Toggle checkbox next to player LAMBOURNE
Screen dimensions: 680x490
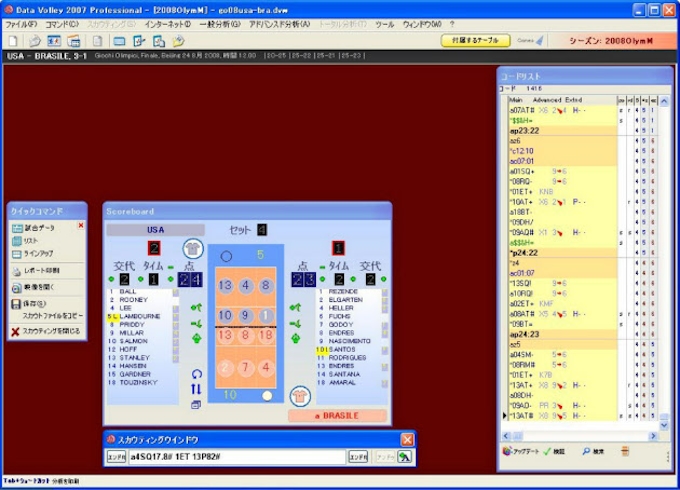(x=175, y=316)
